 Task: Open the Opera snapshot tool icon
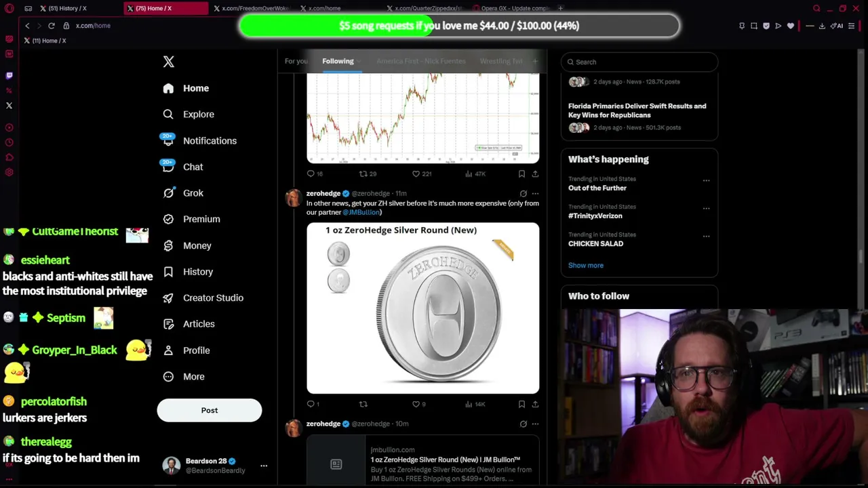(x=754, y=26)
